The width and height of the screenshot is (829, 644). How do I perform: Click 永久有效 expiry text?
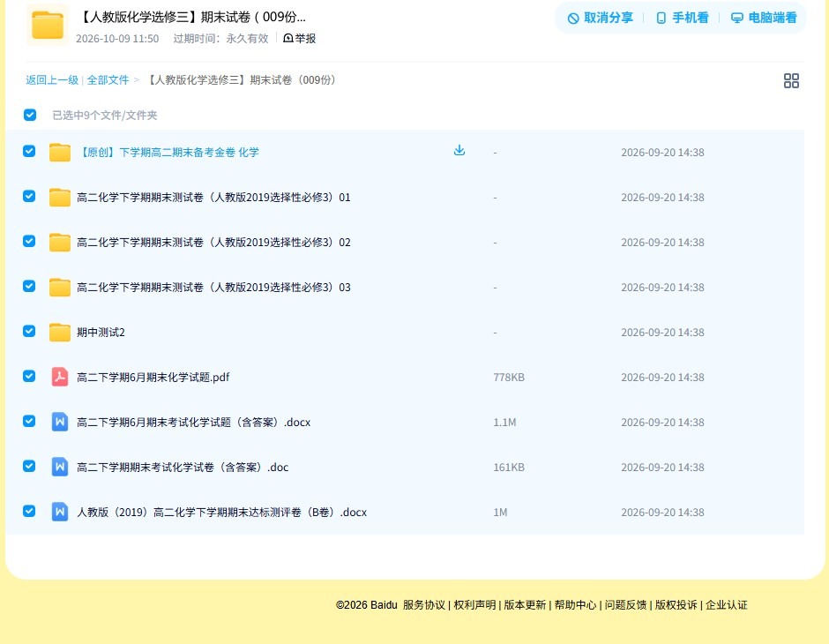[247, 39]
